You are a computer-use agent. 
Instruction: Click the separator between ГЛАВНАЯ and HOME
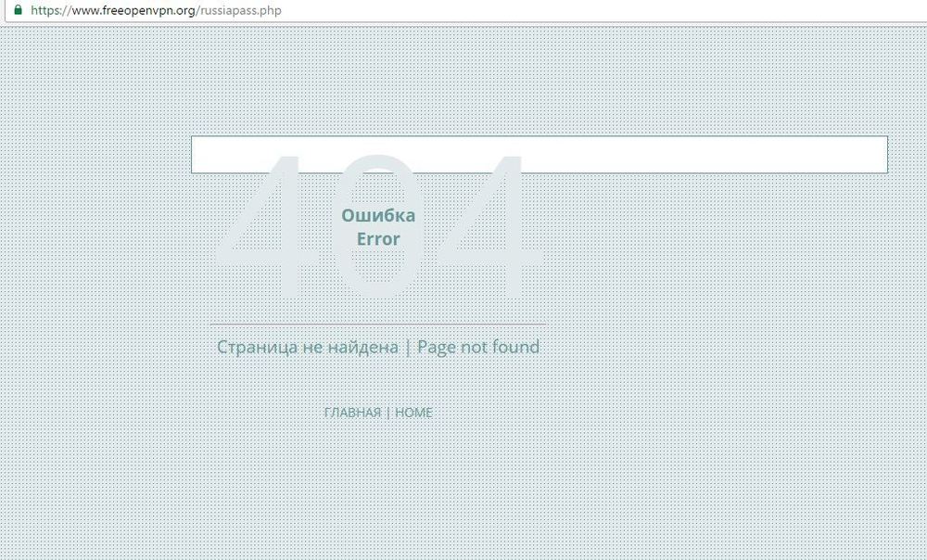tap(387, 413)
